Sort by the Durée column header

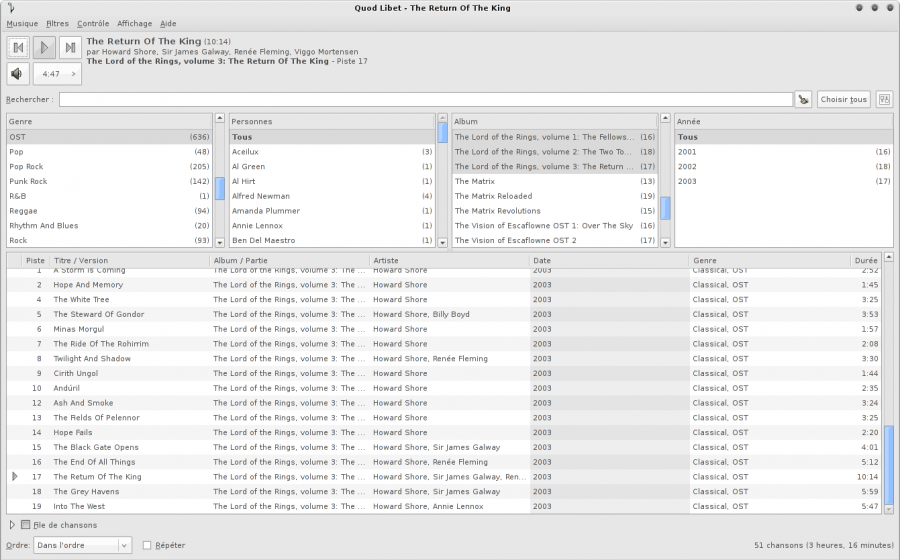tap(866, 260)
